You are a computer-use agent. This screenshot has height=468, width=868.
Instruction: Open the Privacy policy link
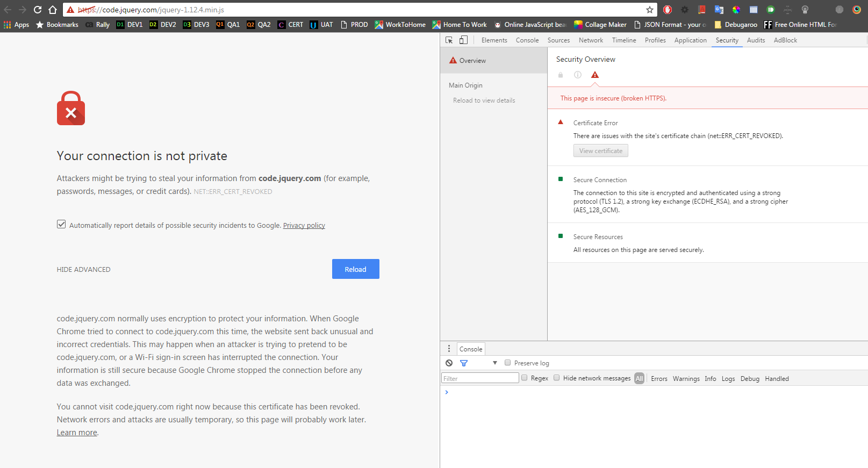pyautogui.click(x=304, y=226)
